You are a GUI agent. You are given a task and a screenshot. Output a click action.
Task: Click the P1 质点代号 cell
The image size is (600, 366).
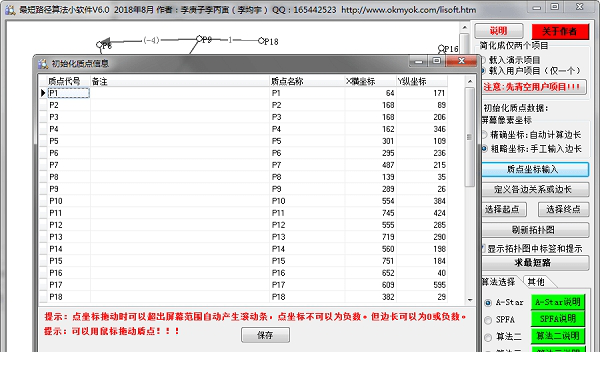68,93
